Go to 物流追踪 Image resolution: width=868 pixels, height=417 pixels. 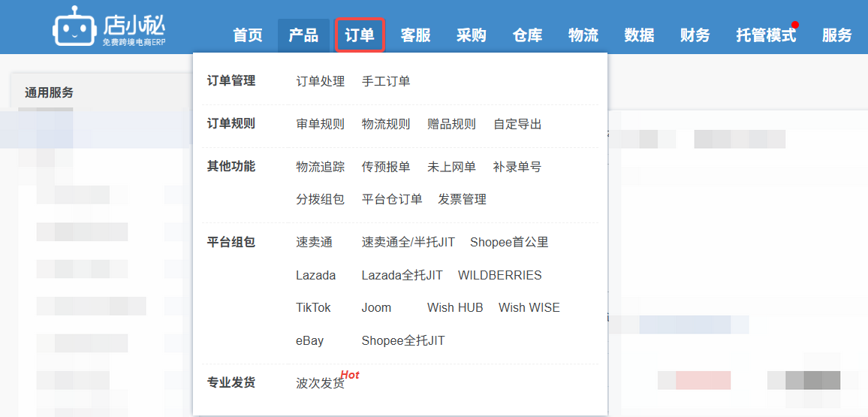(321, 167)
